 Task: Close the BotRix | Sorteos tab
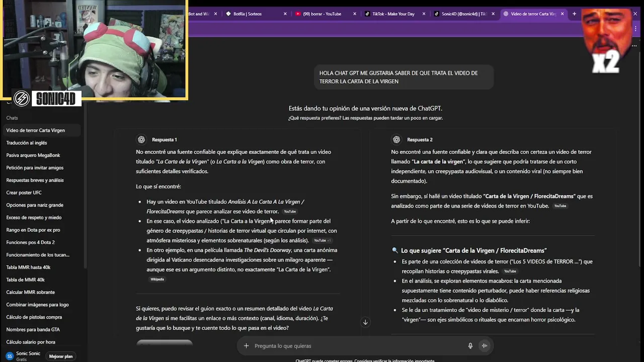285,14
